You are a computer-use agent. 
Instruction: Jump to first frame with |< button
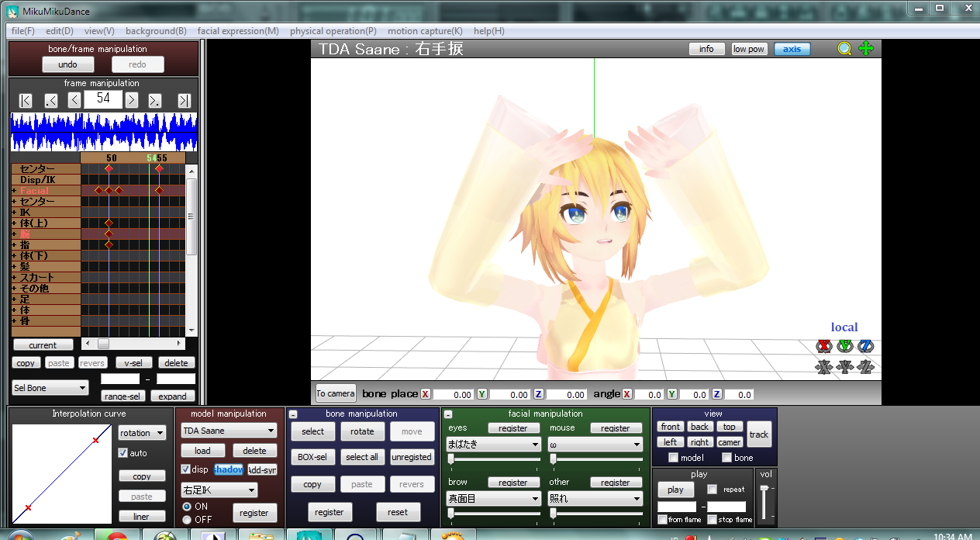click(x=26, y=100)
